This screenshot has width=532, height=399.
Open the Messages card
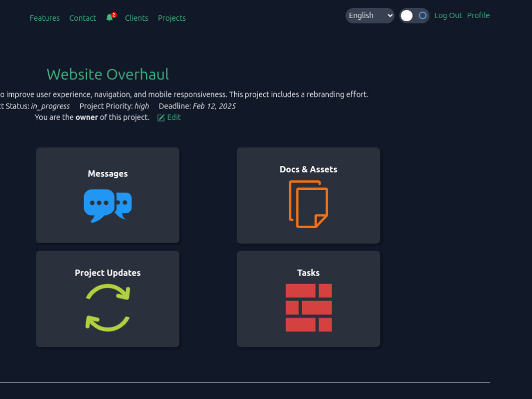coord(108,195)
